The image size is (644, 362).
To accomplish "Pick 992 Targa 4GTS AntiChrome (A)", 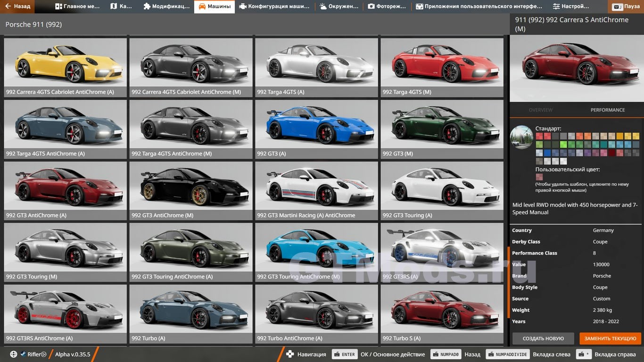I will coord(66,129).
